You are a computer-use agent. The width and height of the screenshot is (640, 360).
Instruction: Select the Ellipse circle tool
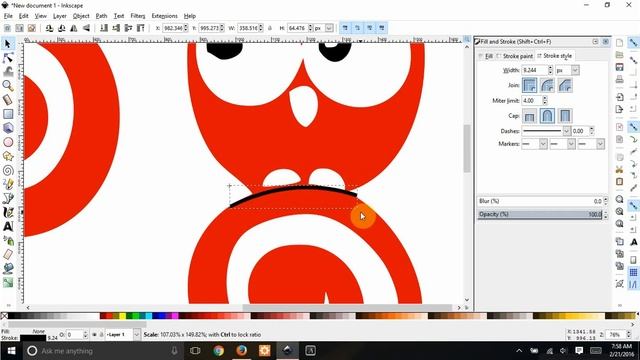[8, 142]
